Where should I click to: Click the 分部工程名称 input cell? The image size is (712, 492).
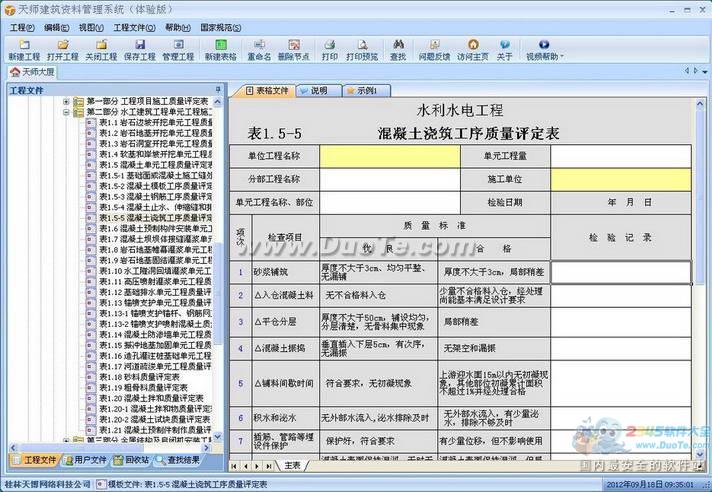(x=390, y=179)
